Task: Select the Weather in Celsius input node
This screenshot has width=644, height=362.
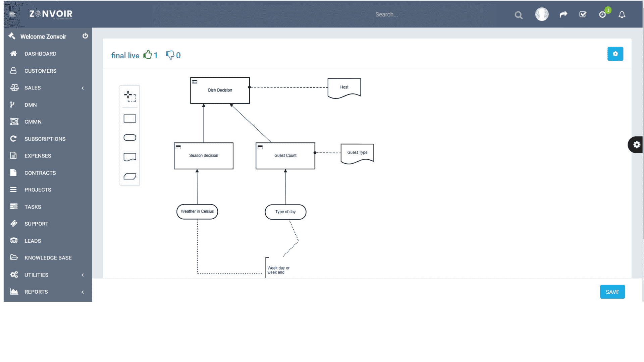Action: point(197,212)
